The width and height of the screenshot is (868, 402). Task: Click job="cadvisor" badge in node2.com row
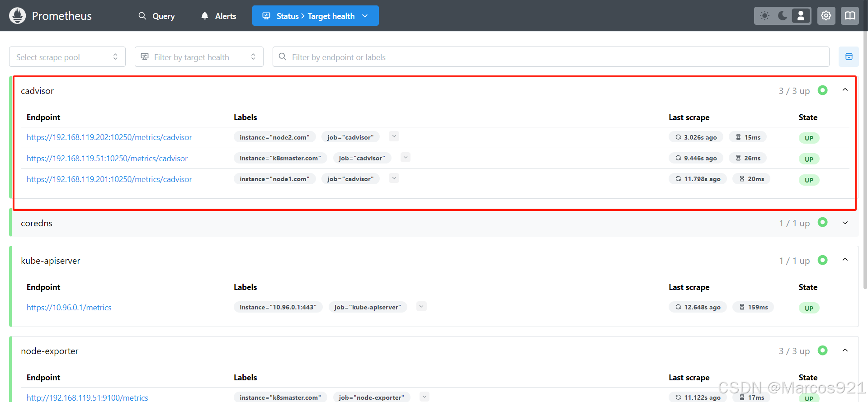coord(350,137)
